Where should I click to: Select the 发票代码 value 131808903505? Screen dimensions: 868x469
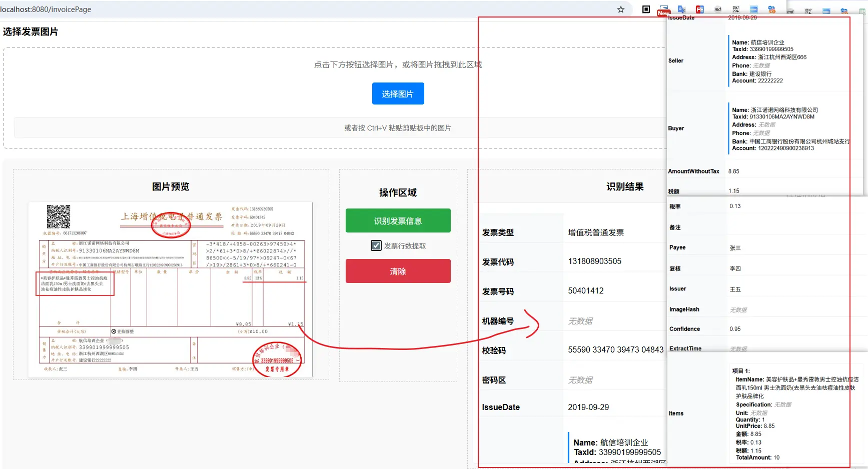(594, 261)
